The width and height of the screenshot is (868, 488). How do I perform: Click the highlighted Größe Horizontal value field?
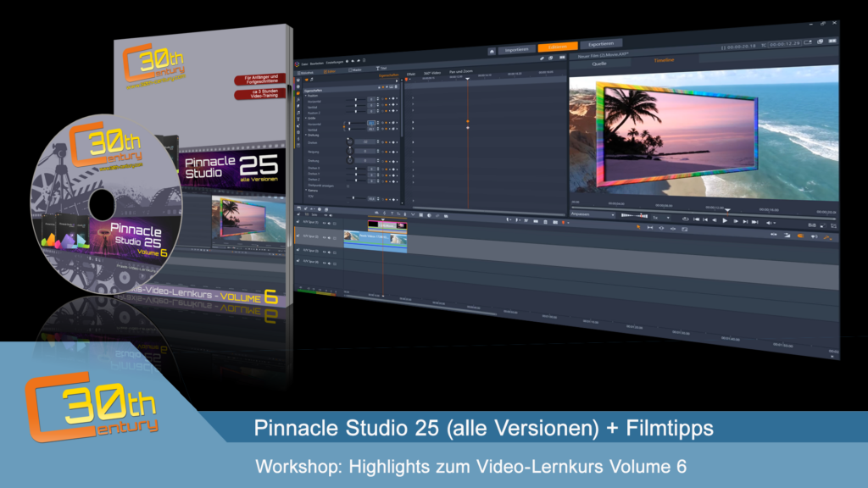click(x=371, y=123)
